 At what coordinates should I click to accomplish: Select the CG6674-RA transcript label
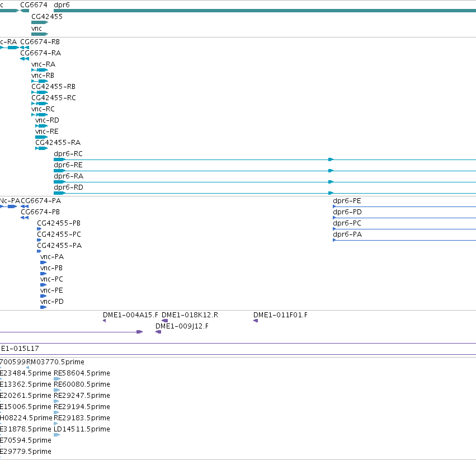[41, 53]
